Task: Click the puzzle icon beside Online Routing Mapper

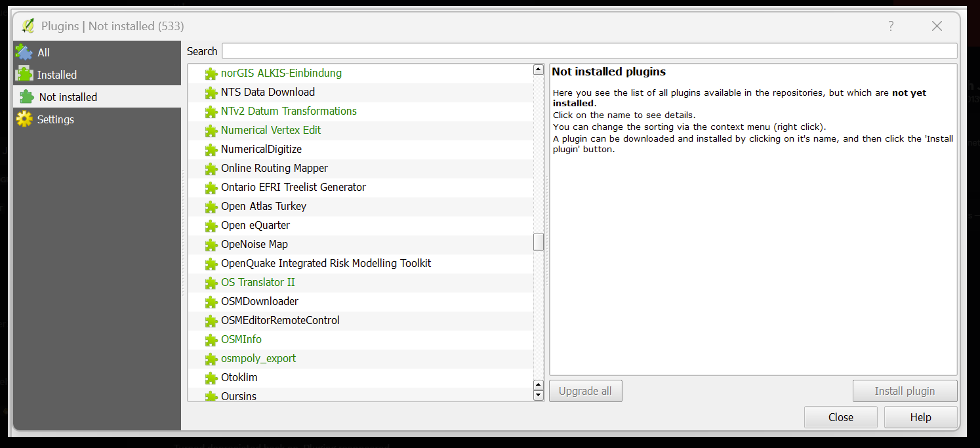Action: click(x=211, y=168)
